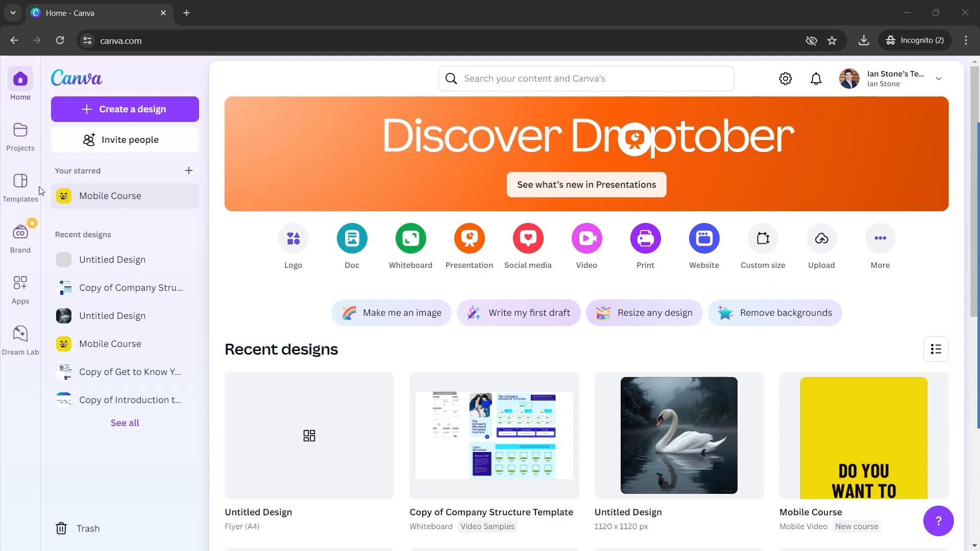
Task: Select the Custom size design type icon
Action: pos(763,237)
